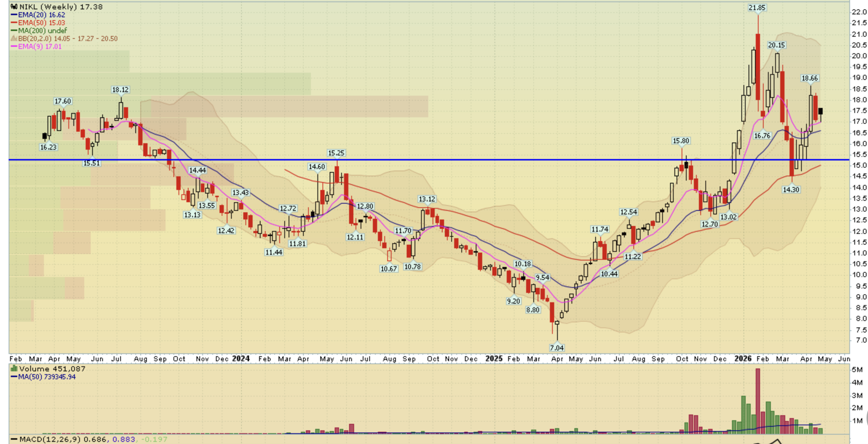This screenshot has width=868, height=444.
Task: Click the blue horizontal support line
Action: [429, 159]
